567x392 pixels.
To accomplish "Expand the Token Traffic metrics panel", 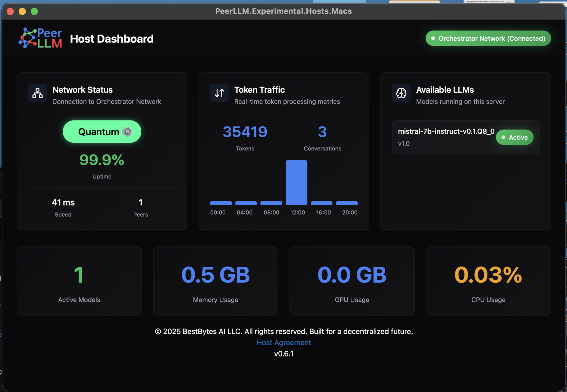I will click(x=283, y=151).
